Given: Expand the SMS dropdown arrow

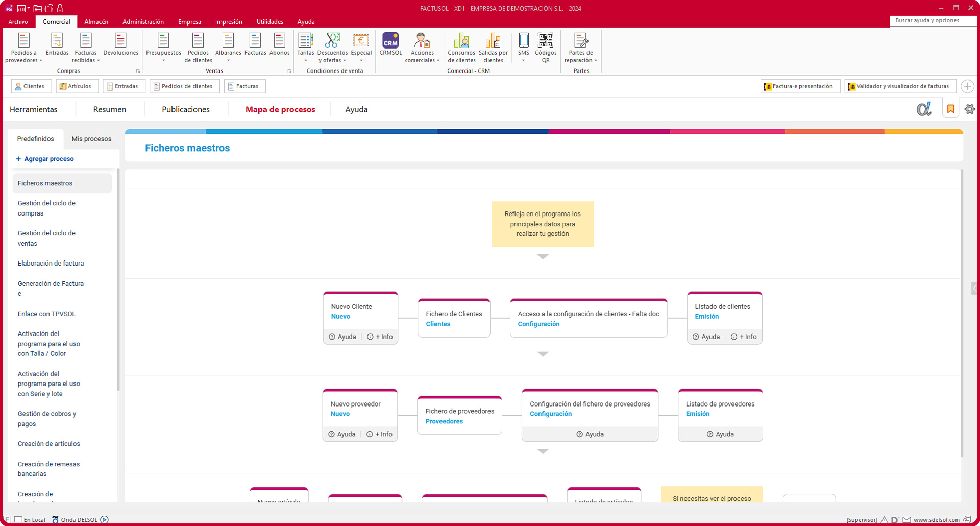Looking at the screenshot, I should (x=523, y=61).
